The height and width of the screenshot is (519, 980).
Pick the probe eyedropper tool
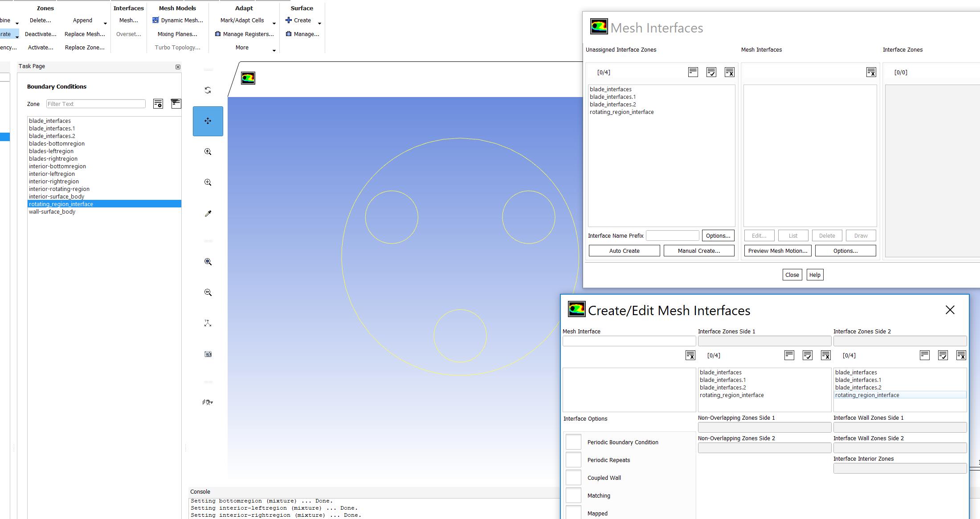pyautogui.click(x=208, y=214)
